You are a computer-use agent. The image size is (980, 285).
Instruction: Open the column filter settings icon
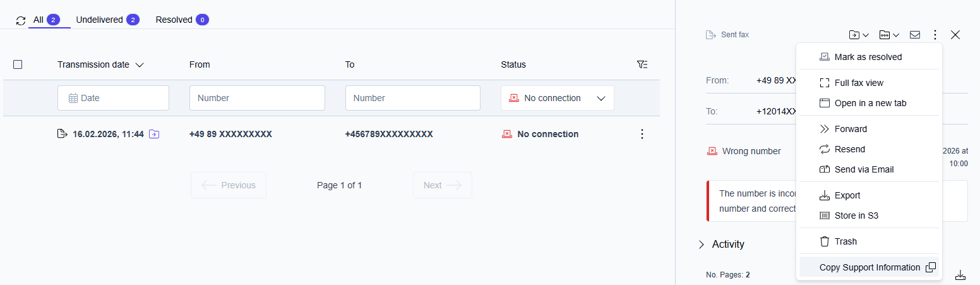pos(642,64)
